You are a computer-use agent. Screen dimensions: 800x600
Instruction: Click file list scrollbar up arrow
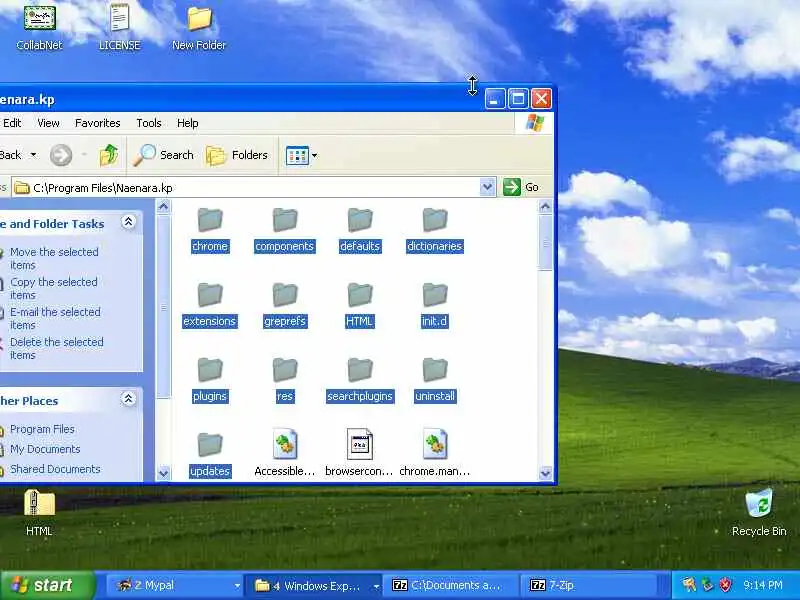coord(545,207)
